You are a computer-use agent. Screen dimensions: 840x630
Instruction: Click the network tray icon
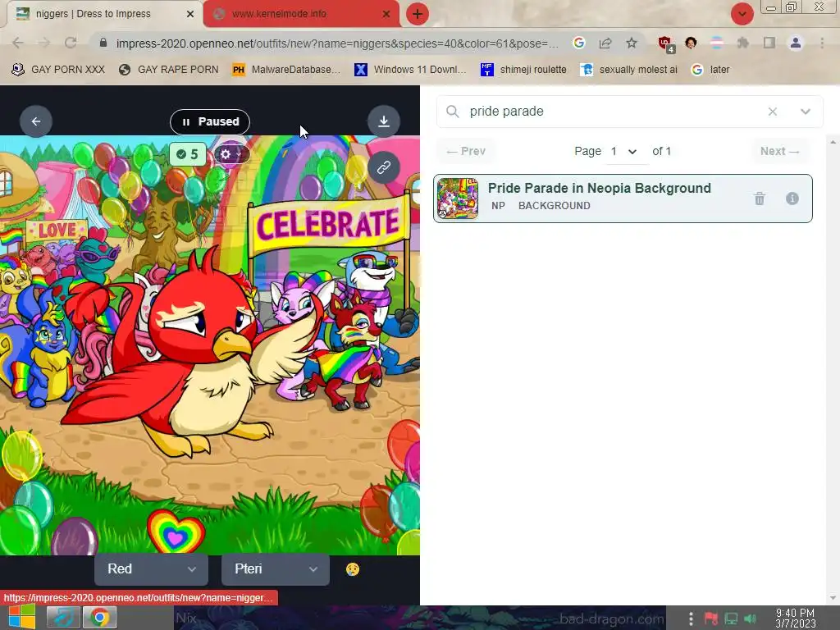tap(731, 619)
